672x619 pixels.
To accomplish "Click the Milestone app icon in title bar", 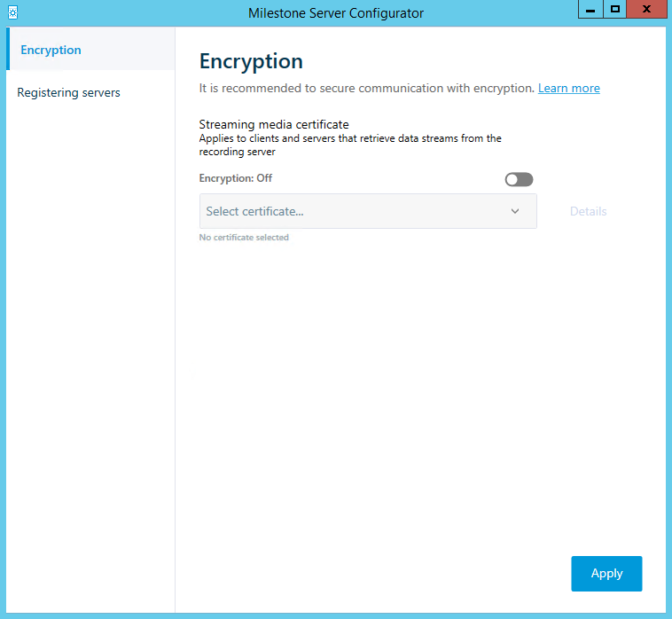I will point(12,13).
